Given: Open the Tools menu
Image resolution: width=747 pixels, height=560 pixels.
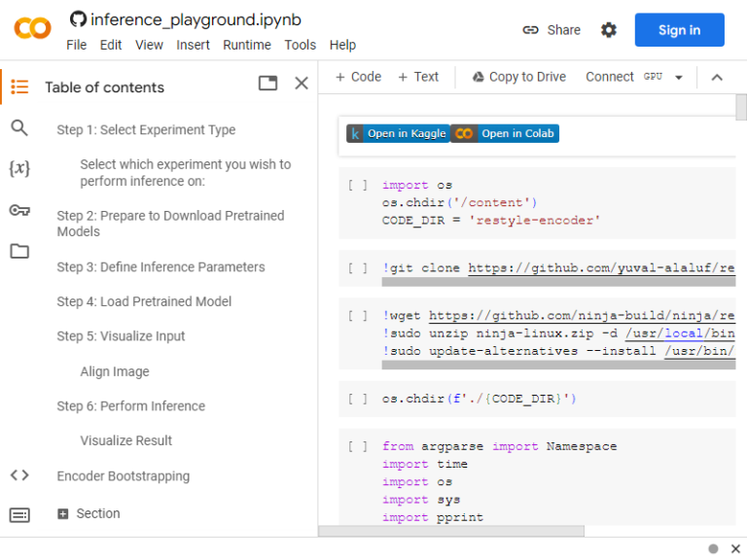Looking at the screenshot, I should coord(301,45).
